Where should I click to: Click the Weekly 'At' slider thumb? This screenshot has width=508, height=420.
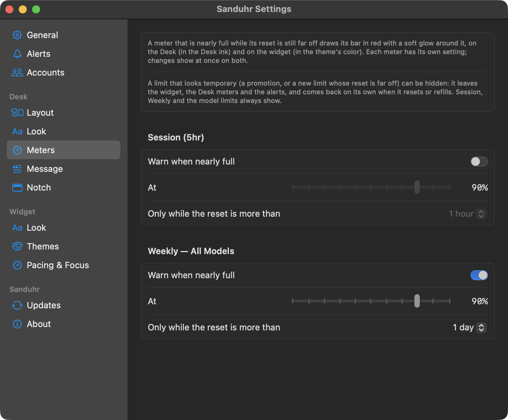point(417,301)
